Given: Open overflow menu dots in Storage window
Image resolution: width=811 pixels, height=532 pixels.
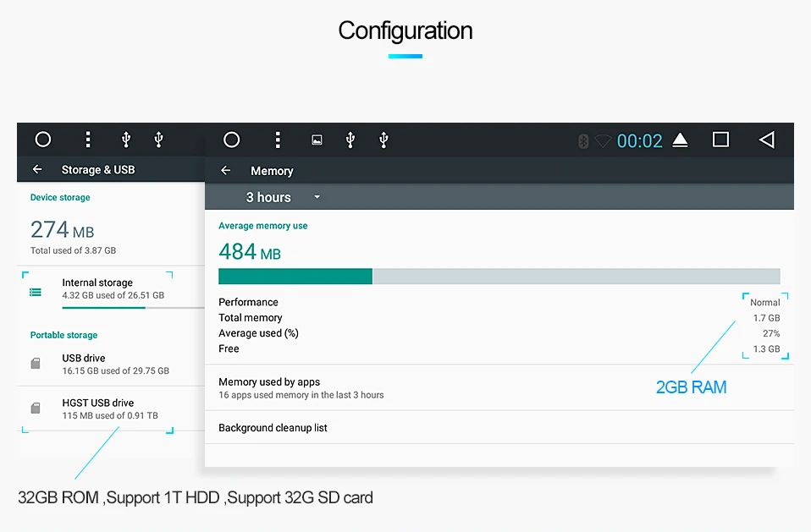Looking at the screenshot, I should 88,140.
